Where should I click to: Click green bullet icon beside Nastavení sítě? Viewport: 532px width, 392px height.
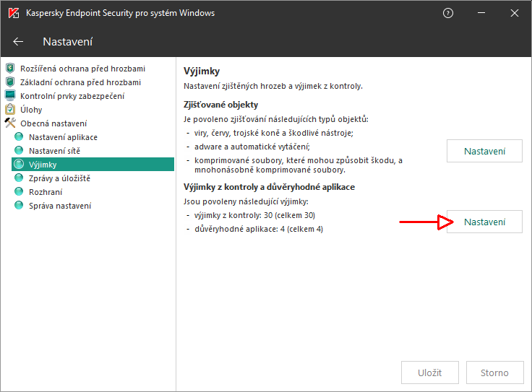point(19,150)
